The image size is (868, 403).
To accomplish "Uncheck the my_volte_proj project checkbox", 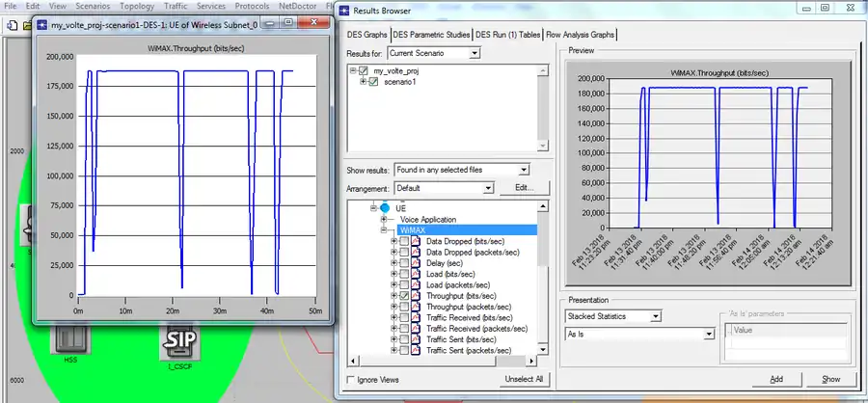I will point(364,70).
